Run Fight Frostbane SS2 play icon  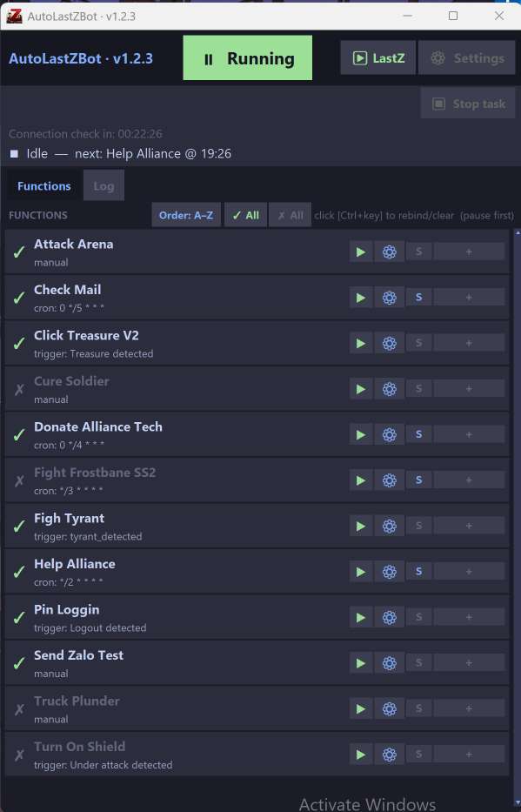click(x=361, y=480)
